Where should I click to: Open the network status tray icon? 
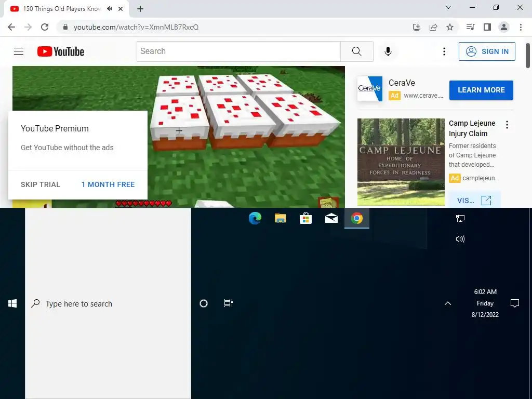click(x=460, y=219)
